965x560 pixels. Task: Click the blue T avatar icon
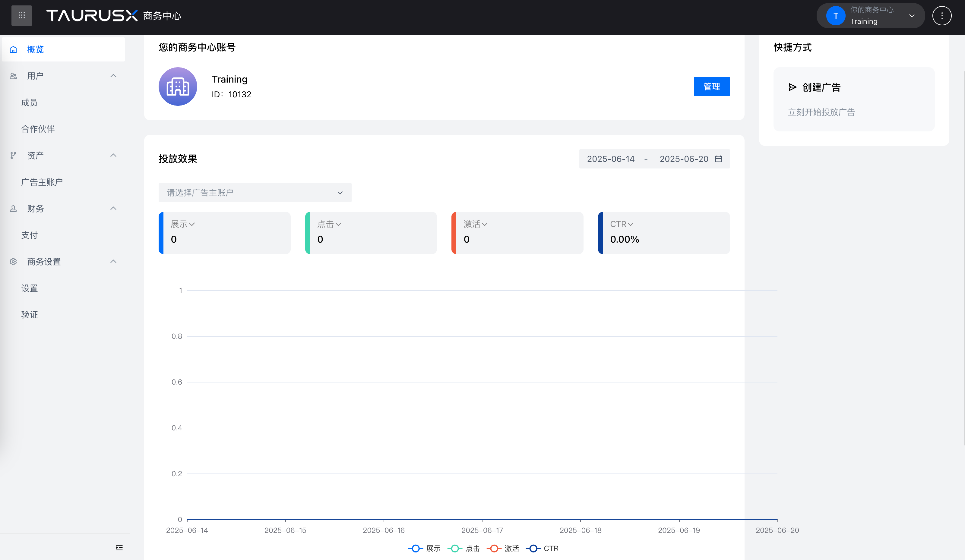pos(836,16)
